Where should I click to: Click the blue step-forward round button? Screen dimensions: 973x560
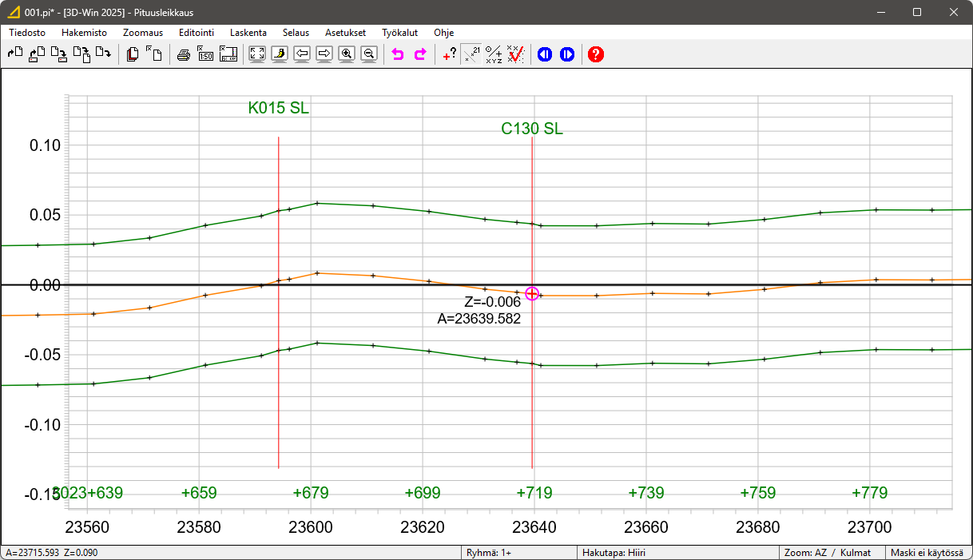pos(567,54)
